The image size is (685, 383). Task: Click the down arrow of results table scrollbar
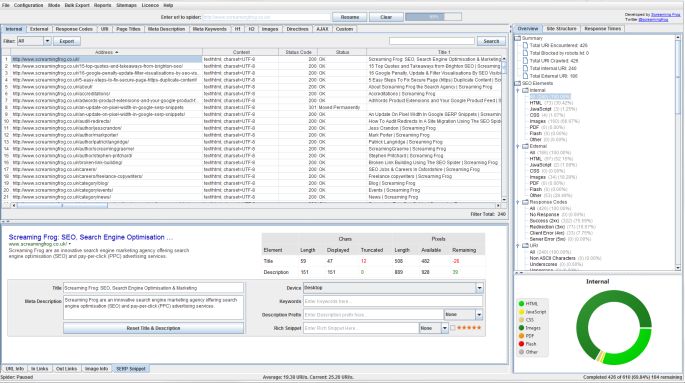[504, 199]
